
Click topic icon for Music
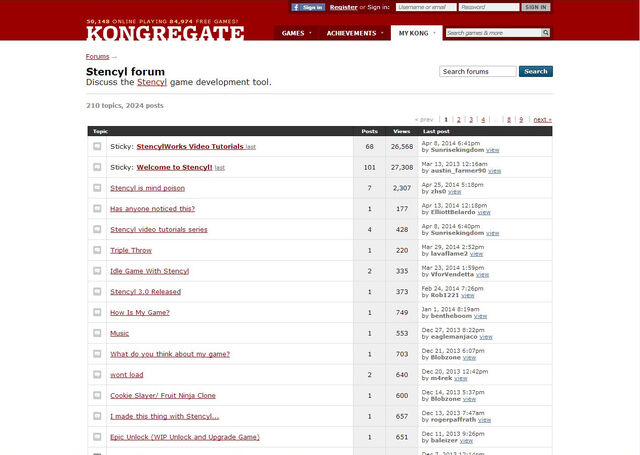(97, 333)
